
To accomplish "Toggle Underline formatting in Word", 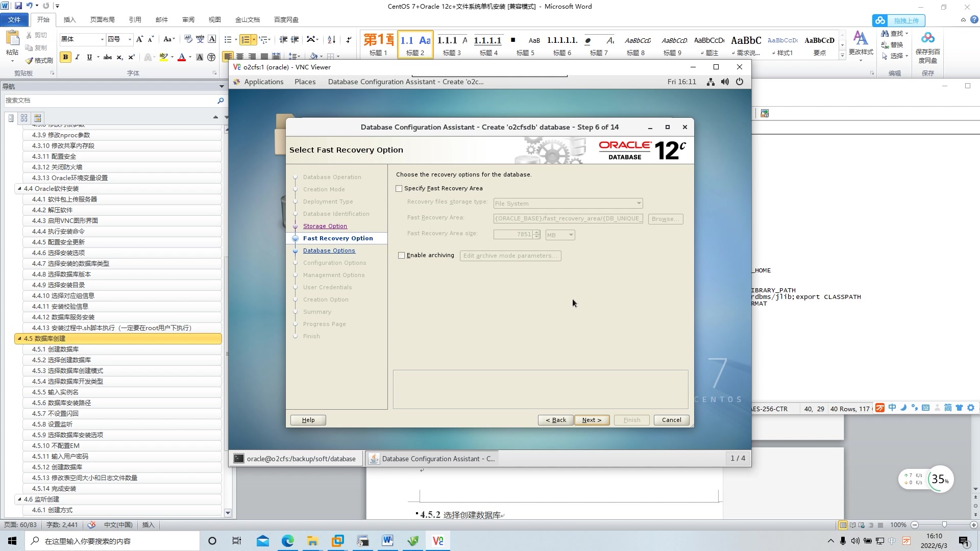I will (x=89, y=57).
